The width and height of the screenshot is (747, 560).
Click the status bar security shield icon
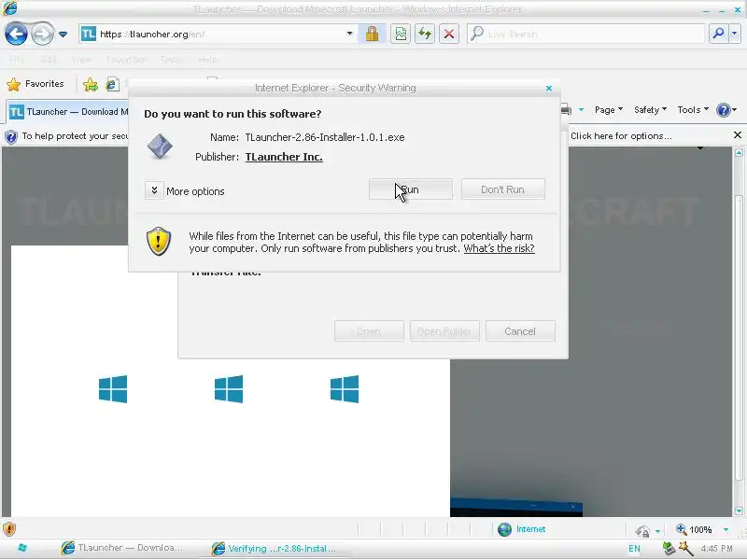[9, 529]
